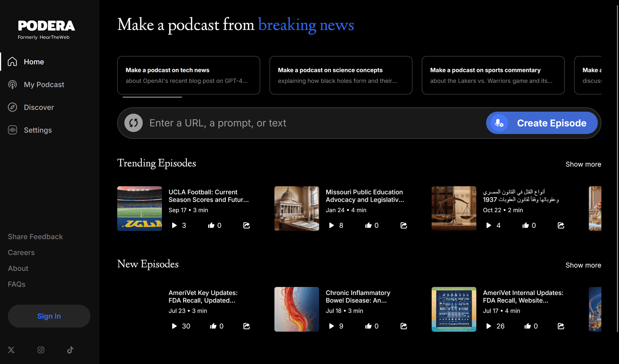Image resolution: width=619 pixels, height=364 pixels.
Task: Focus the URL, prompt, or text input
Action: click(x=314, y=123)
